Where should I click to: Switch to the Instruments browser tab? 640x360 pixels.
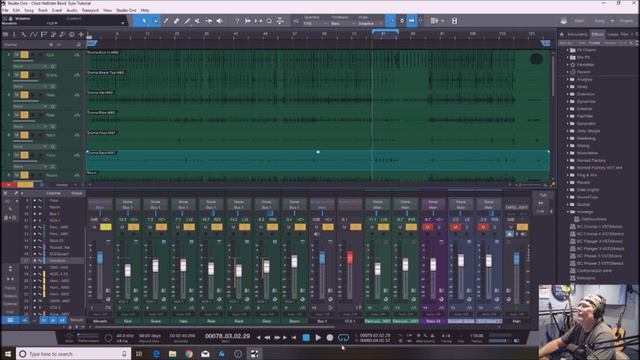(577, 34)
